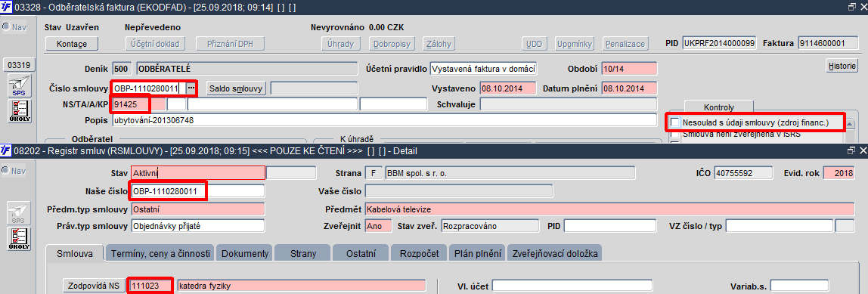Viewport: 868px width, 294px height.
Task: Click the Účetní doklad button
Action: point(155,43)
